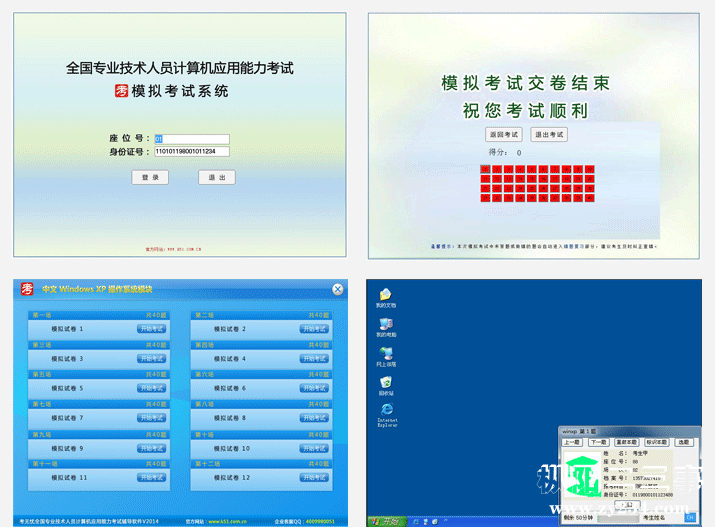Viewport: 715px width, 527px height.
Task: Open My Computer desktop icon
Action: coord(386,327)
